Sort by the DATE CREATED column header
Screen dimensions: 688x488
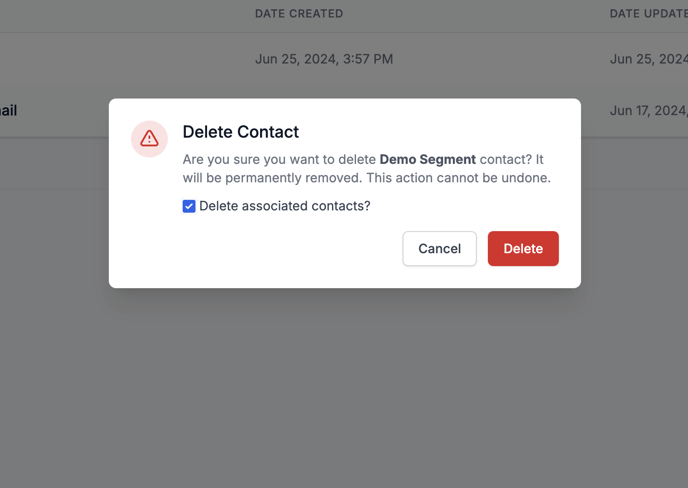pos(299,14)
